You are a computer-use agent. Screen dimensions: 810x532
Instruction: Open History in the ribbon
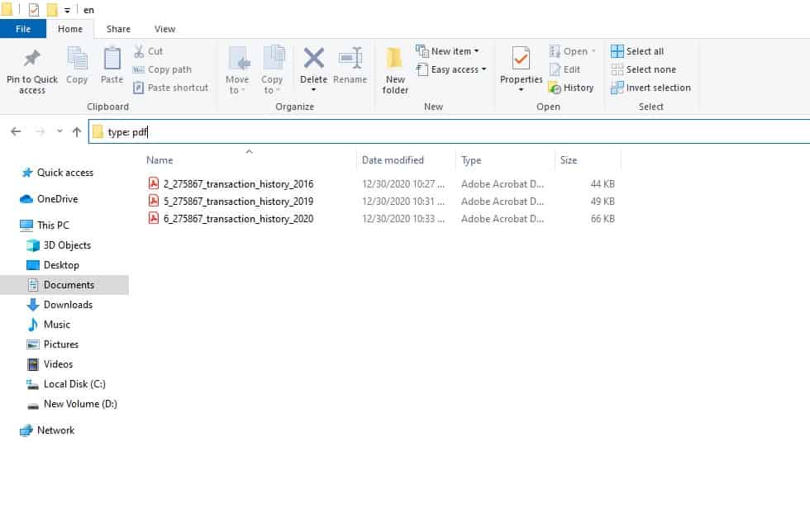click(571, 88)
